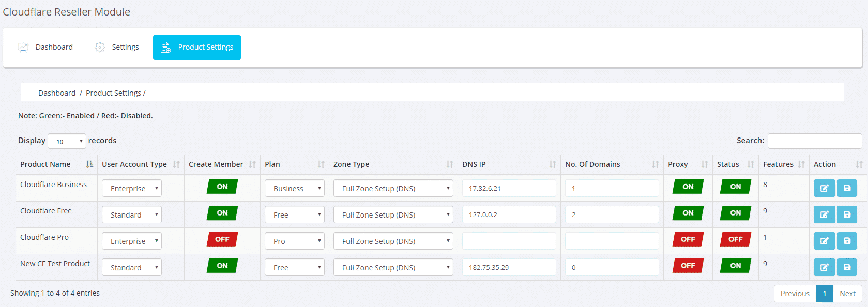The image size is (868, 307).
Task: Sort table by Product Name column icon
Action: point(89,164)
